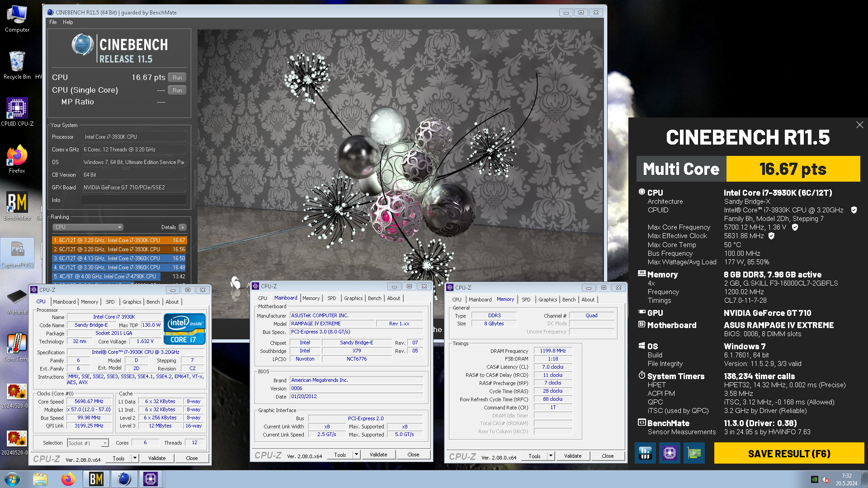Open Wahaha! desktop icon

pos(17,300)
